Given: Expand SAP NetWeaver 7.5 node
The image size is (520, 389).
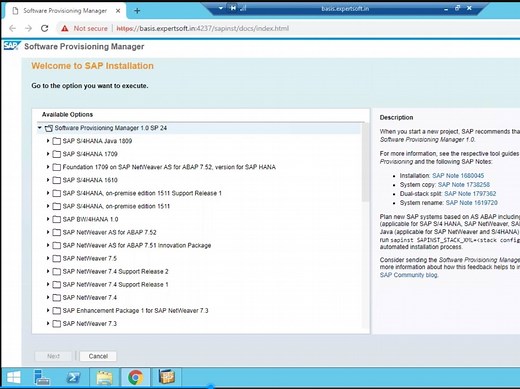Looking at the screenshot, I should (48, 258).
